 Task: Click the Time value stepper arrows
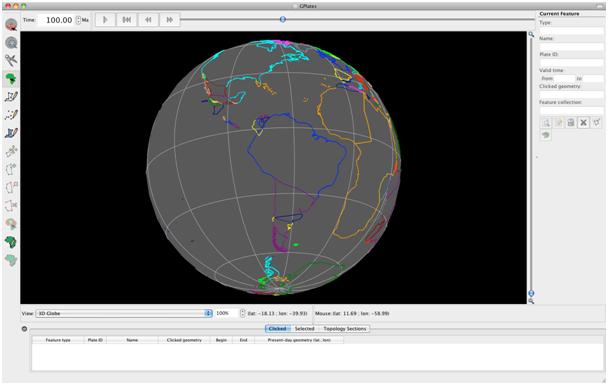[x=78, y=20]
